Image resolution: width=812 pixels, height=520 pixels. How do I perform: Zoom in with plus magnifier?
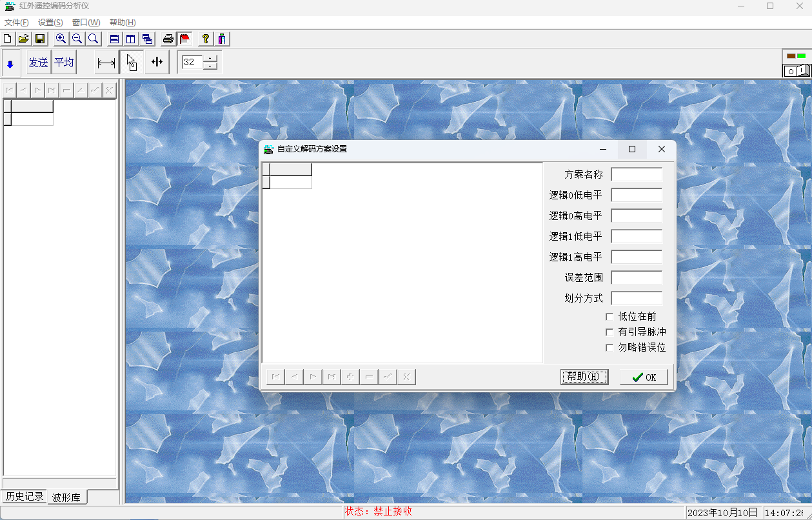[61, 39]
